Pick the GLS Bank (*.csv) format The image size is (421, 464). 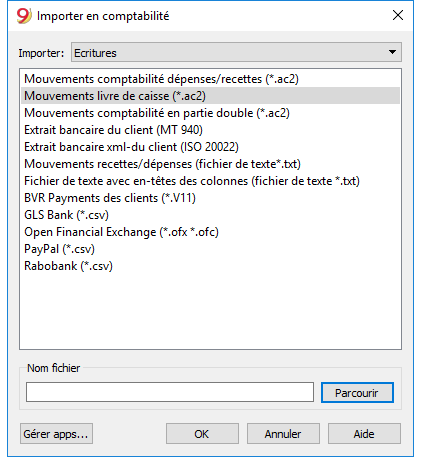[210, 215]
